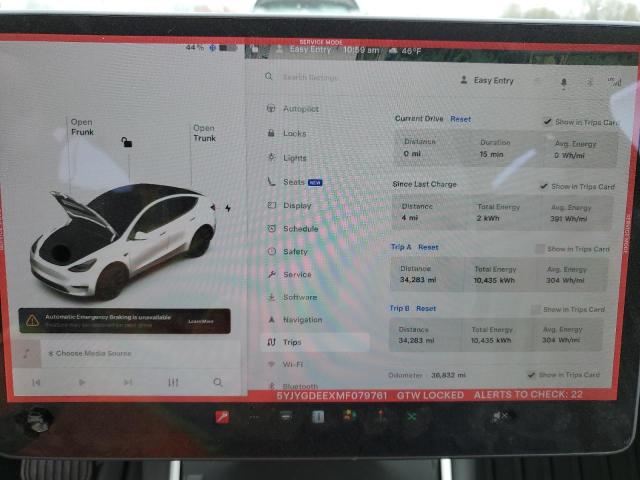The height and width of the screenshot is (480, 640).
Task: Click the search magnifier in settings
Action: [269, 76]
